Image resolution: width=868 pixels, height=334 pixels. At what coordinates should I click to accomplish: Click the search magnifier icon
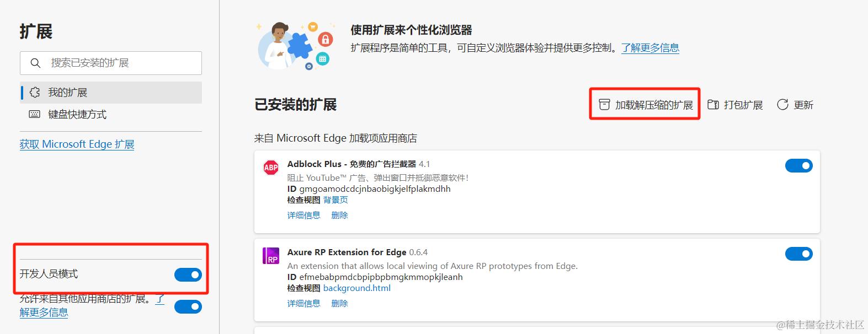coord(35,63)
